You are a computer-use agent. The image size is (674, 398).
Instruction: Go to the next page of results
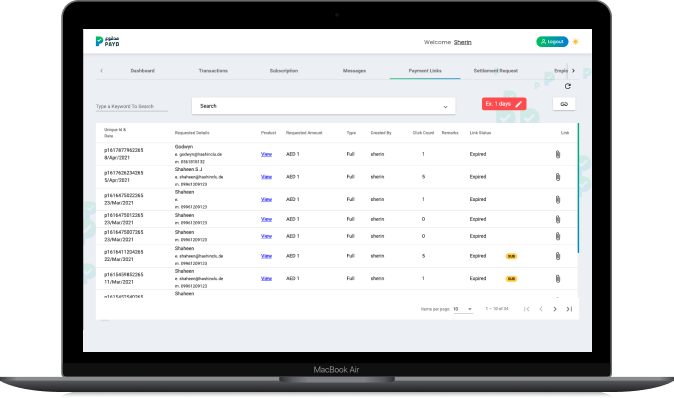[x=555, y=309]
